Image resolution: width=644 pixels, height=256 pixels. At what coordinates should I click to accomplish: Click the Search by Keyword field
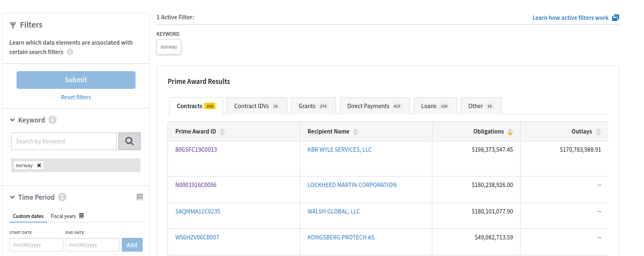point(64,141)
